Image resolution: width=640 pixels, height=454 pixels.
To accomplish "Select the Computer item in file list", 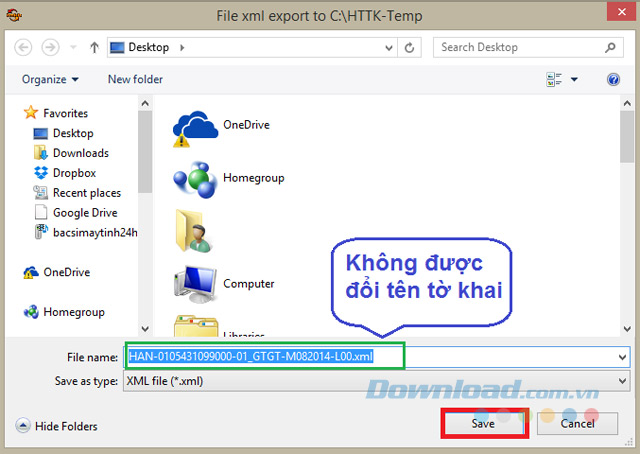I will (x=224, y=284).
